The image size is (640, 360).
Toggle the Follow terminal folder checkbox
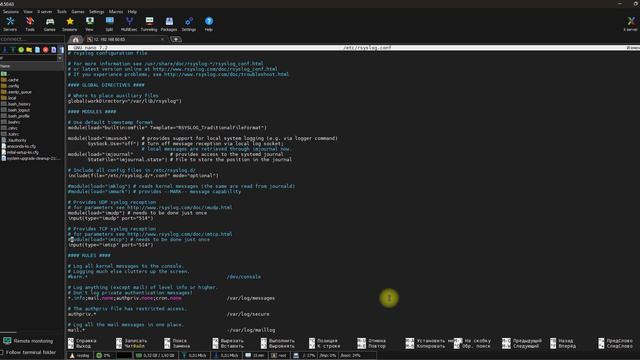(x=2, y=352)
